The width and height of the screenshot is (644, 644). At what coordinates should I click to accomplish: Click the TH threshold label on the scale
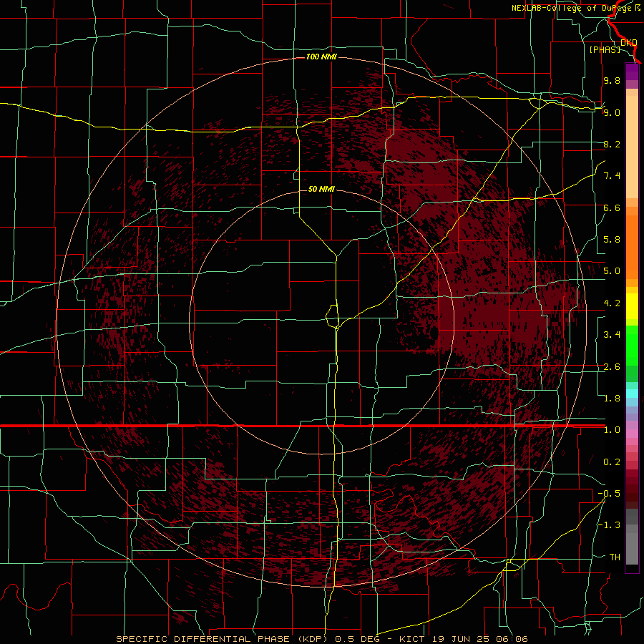point(615,557)
